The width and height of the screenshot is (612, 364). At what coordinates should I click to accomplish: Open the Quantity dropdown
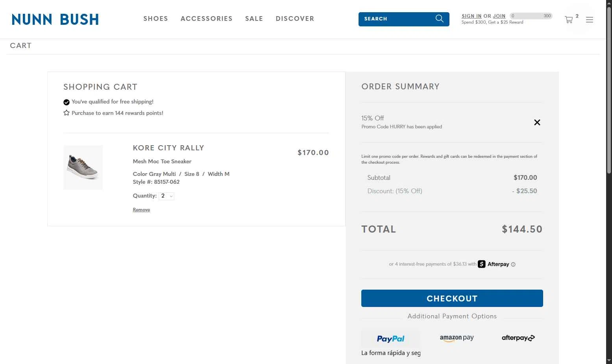click(x=166, y=196)
